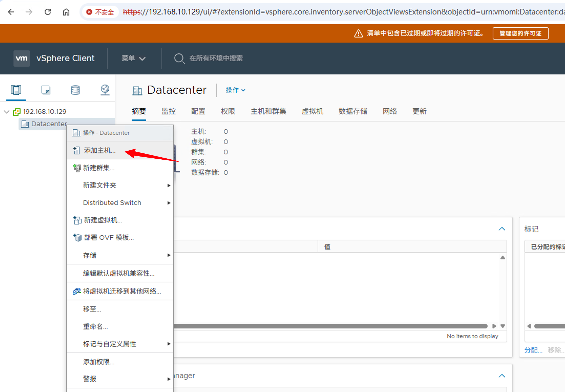Switch to the 更新 tab

pyautogui.click(x=420, y=111)
